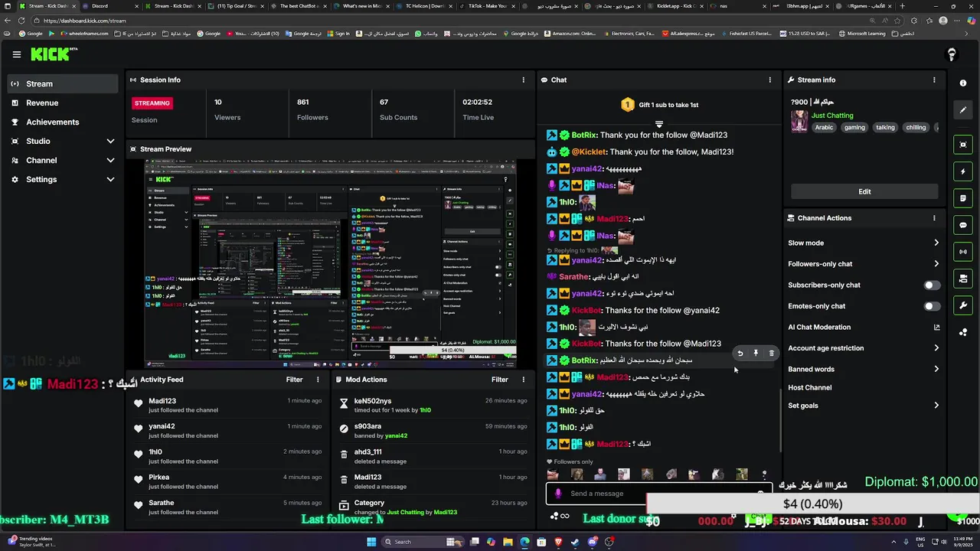The width and height of the screenshot is (980, 551).
Task: Click the ban icon beside s903ara
Action: point(344,429)
